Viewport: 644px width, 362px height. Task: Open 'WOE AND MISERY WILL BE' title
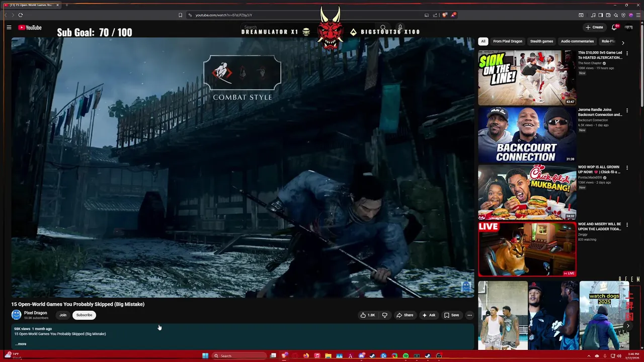[x=599, y=227]
